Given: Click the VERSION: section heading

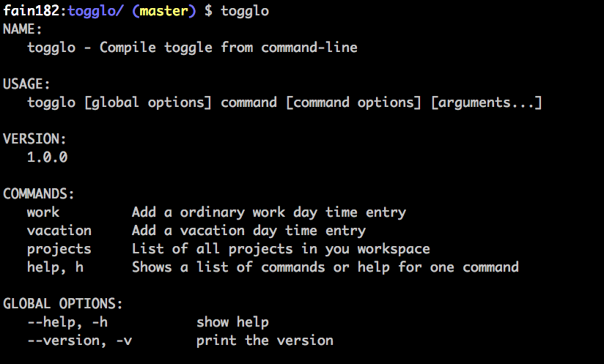Looking at the screenshot, I should pos(34,139).
